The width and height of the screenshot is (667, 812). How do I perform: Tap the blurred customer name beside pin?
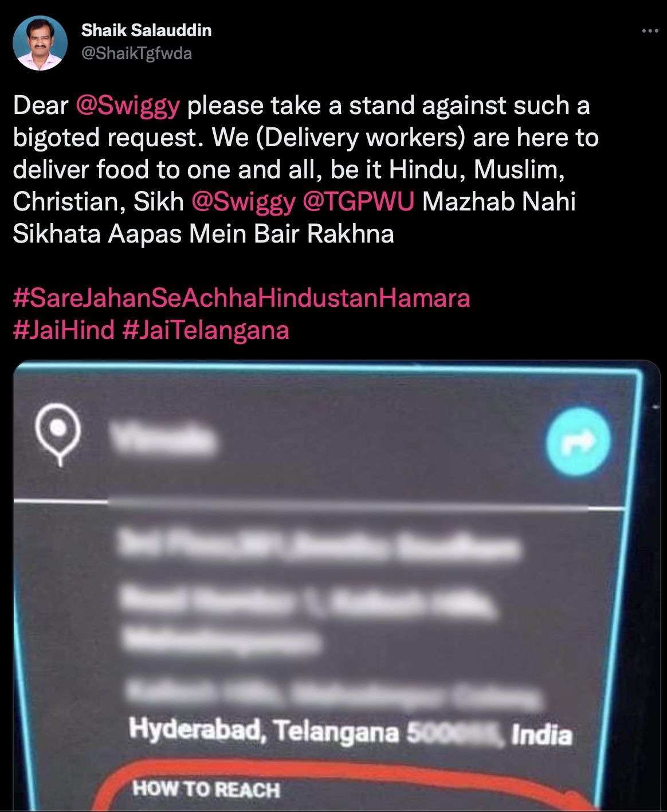tap(164, 440)
